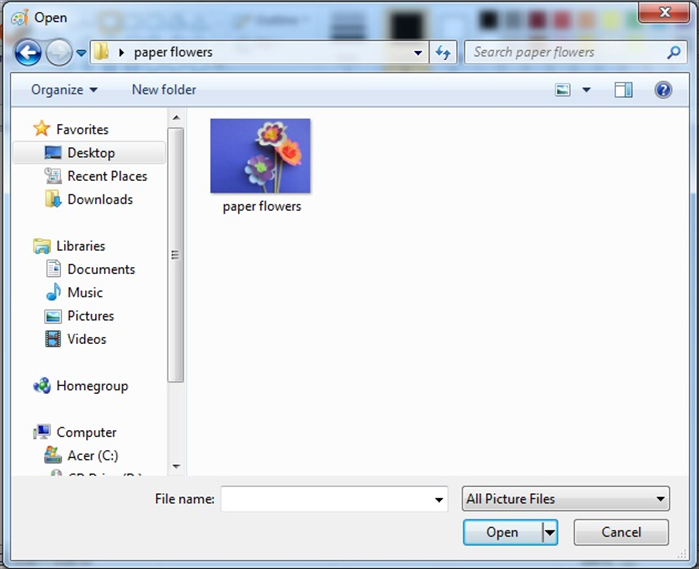
Task: Click the Music note icon
Action: (53, 292)
